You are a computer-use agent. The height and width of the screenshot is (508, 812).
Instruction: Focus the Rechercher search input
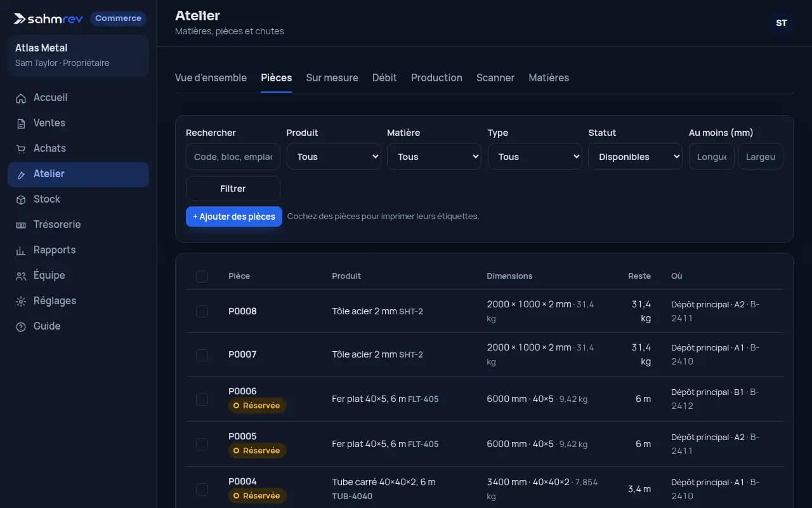click(233, 157)
